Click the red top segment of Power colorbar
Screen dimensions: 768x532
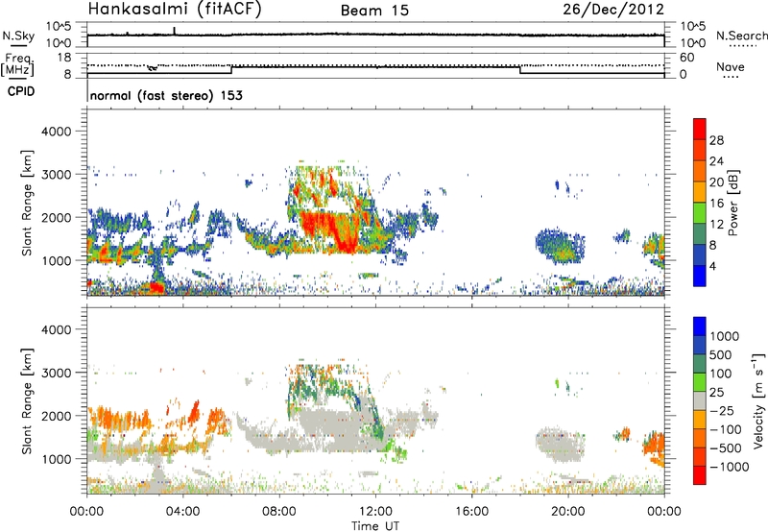700,129
